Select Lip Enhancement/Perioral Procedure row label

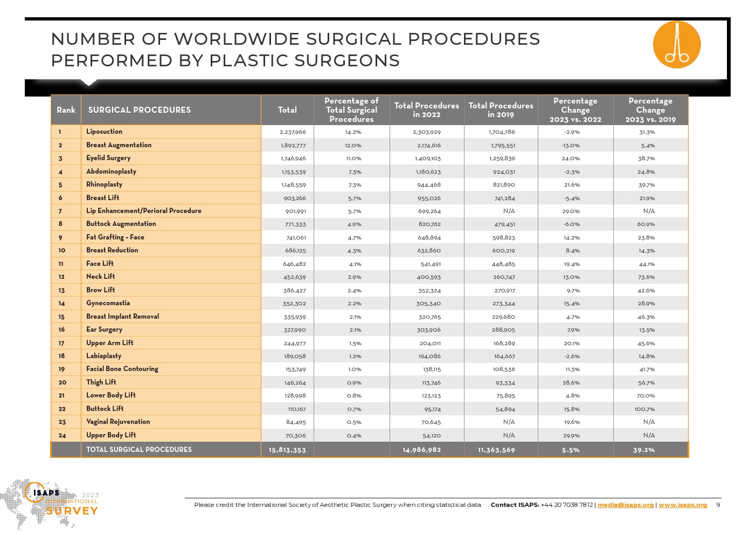tap(143, 211)
